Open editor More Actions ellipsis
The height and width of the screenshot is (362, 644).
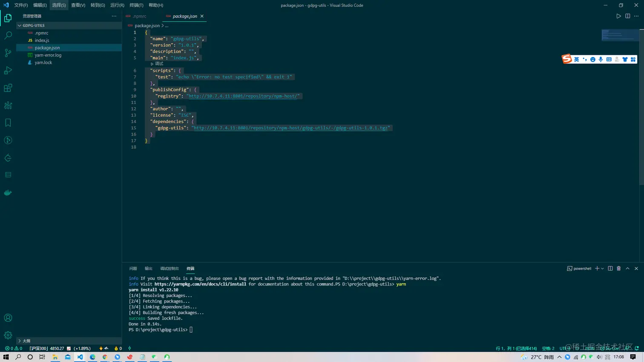(636, 16)
